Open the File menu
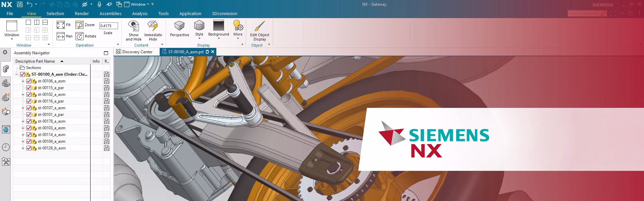This screenshot has width=644, height=201. 10,14
